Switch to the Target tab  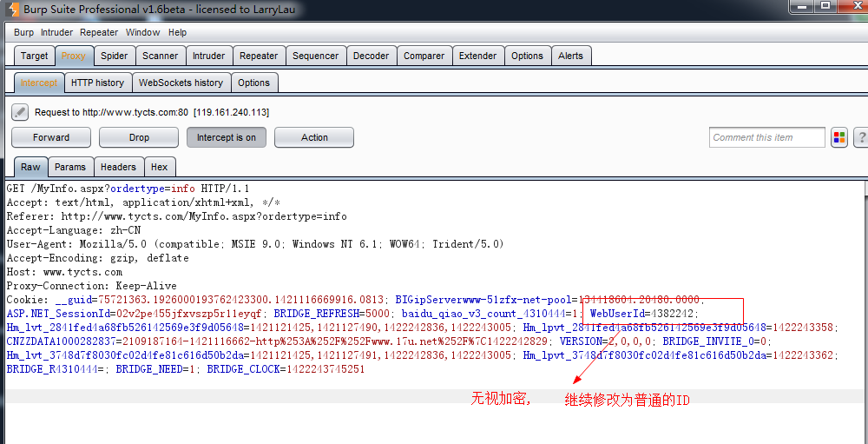point(35,56)
